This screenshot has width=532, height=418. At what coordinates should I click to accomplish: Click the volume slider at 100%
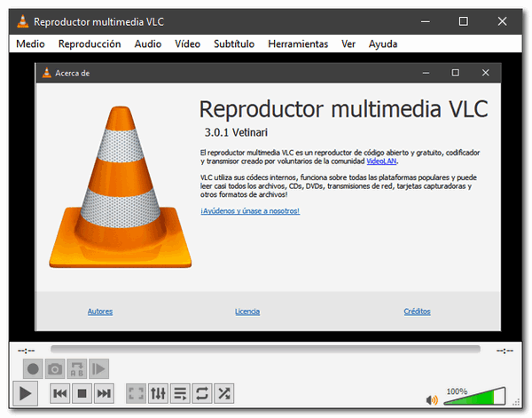coord(475,396)
